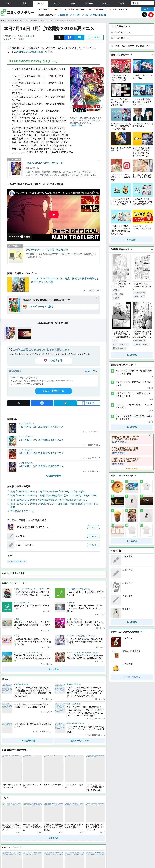Switch to the ストア tab
Viewport: 155px width, 868px height.
(105, 3)
